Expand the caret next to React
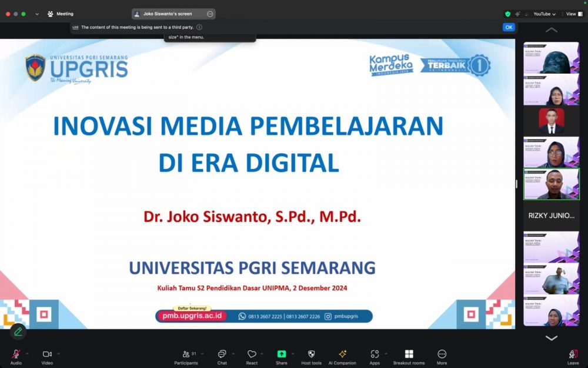Image resolution: width=588 pixels, height=368 pixels. coord(262,354)
